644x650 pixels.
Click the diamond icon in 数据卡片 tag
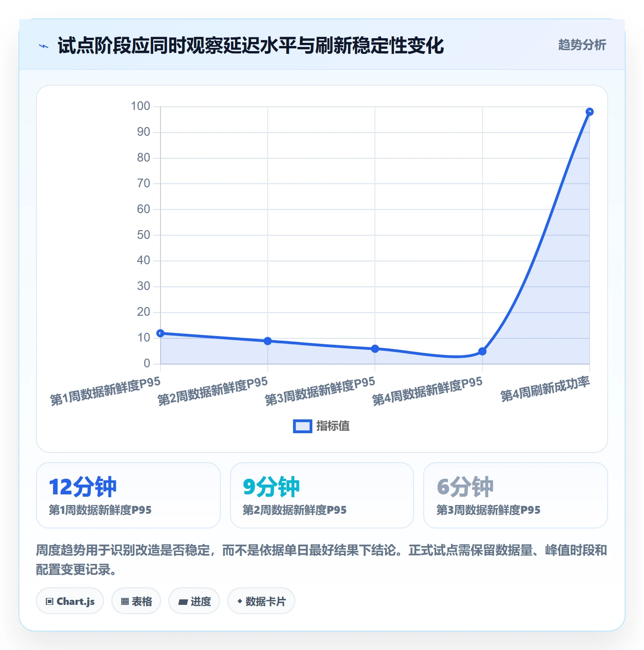(240, 601)
